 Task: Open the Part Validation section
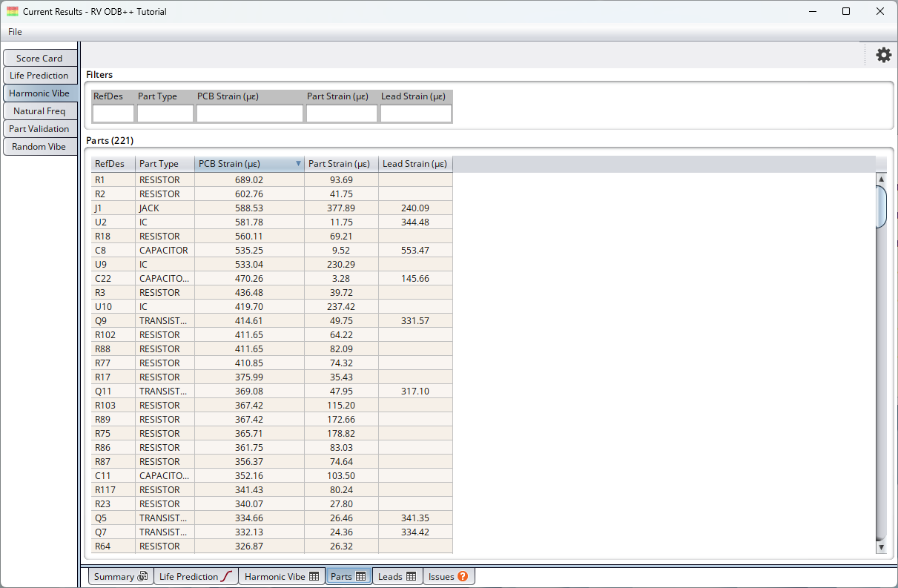click(39, 129)
